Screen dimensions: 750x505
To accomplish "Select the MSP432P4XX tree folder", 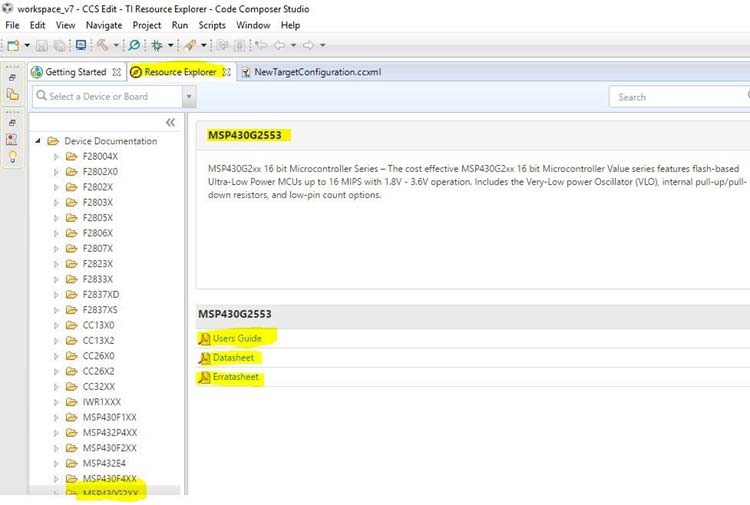I will coord(110,433).
